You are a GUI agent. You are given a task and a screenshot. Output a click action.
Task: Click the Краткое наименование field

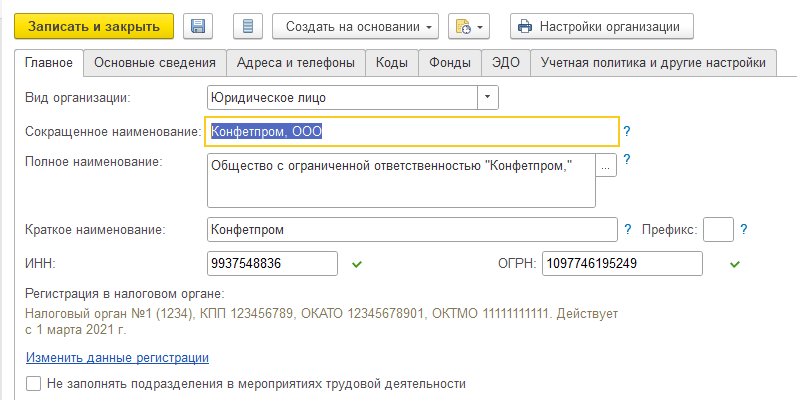click(412, 230)
